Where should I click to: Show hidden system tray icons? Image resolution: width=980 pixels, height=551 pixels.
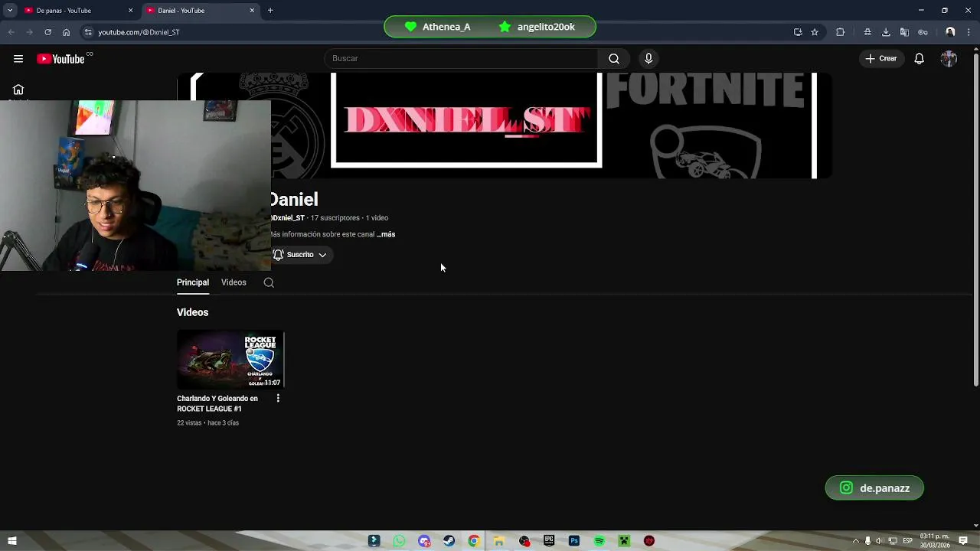856,541
